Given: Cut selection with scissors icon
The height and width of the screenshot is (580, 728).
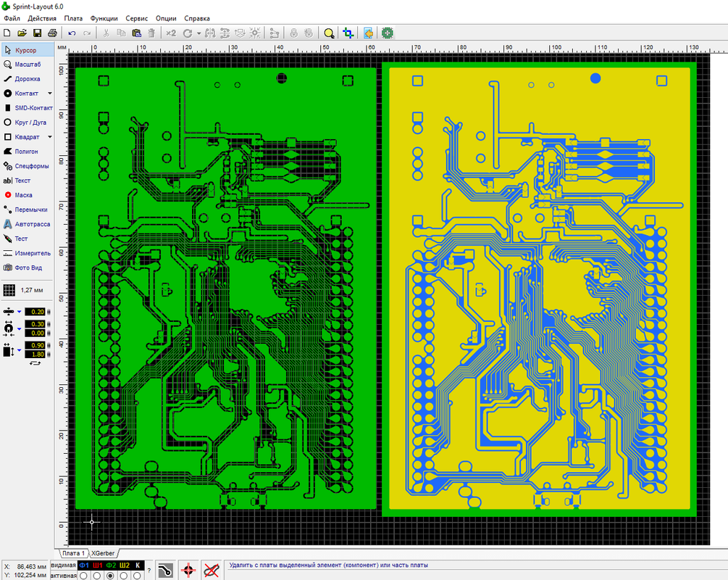Looking at the screenshot, I should pos(106,33).
